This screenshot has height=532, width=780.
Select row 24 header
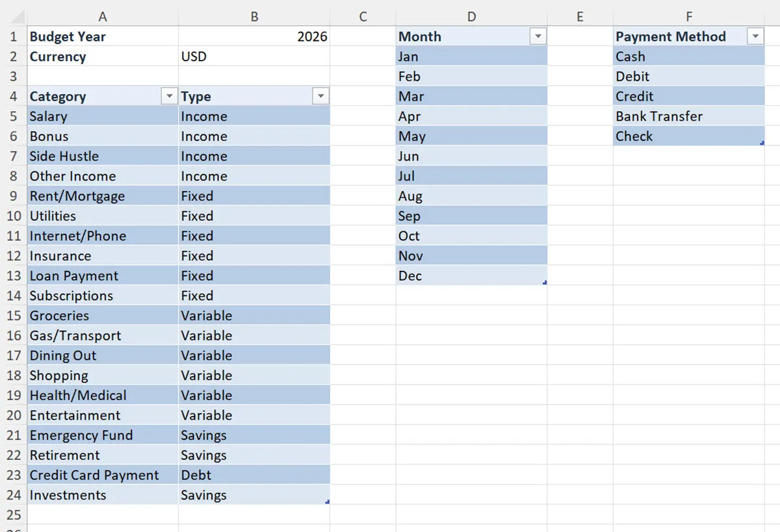point(13,495)
